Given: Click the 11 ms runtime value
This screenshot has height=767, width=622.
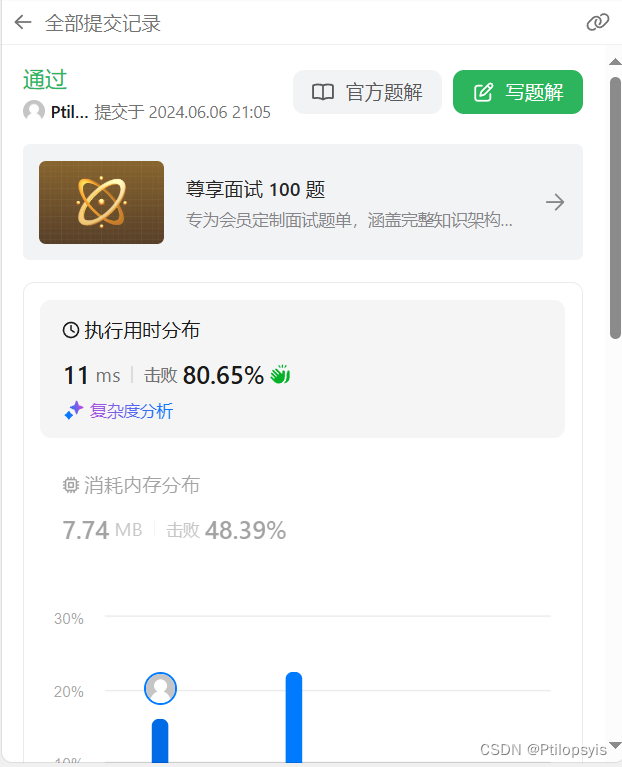Looking at the screenshot, I should [92, 375].
